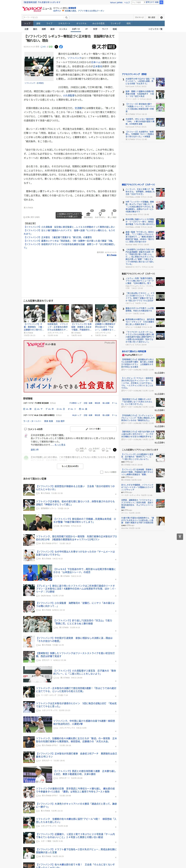Screen dimensions: 186x868
Task: Click the 記事に関する報告 report link
Action: click(x=32, y=217)
